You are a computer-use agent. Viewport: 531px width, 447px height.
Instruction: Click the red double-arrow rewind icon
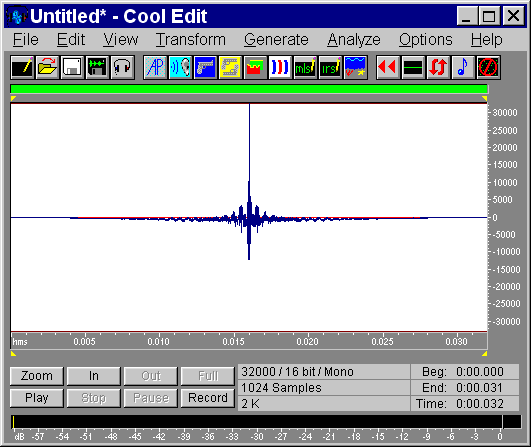point(388,67)
